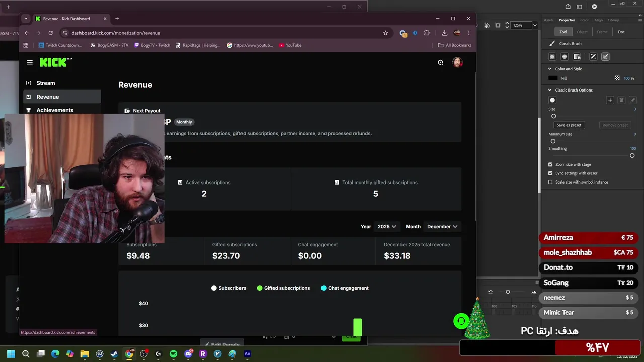Select the brush shape circle picker
Image resolution: width=644 pixels, height=362 pixels.
(552, 100)
